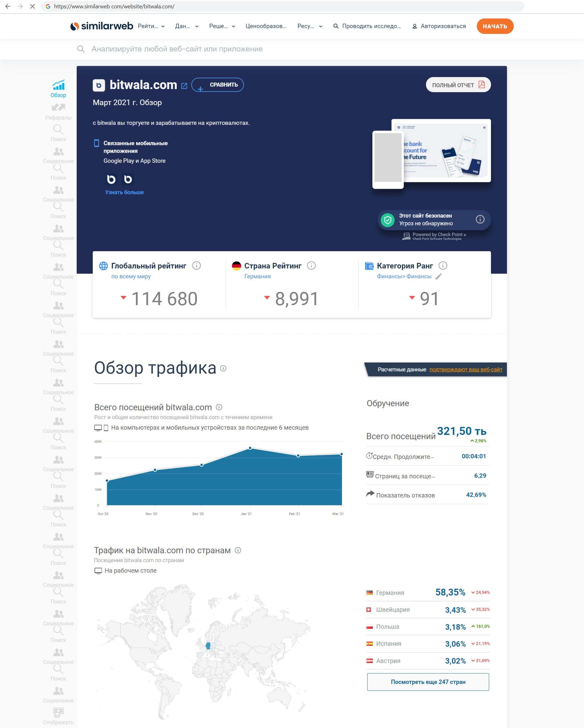584x728 pixels.
Task: Click Посмотреть еще 247 стран button
Action: [x=428, y=682]
